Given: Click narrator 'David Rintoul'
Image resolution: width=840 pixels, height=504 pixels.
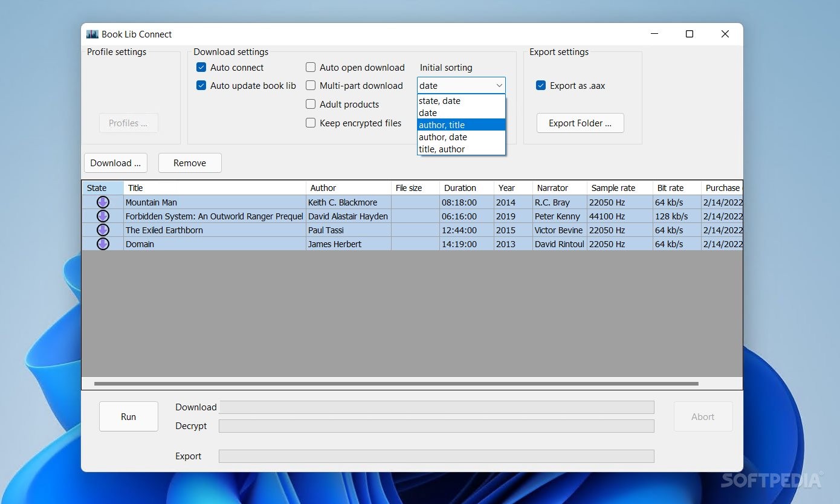Looking at the screenshot, I should [x=560, y=244].
